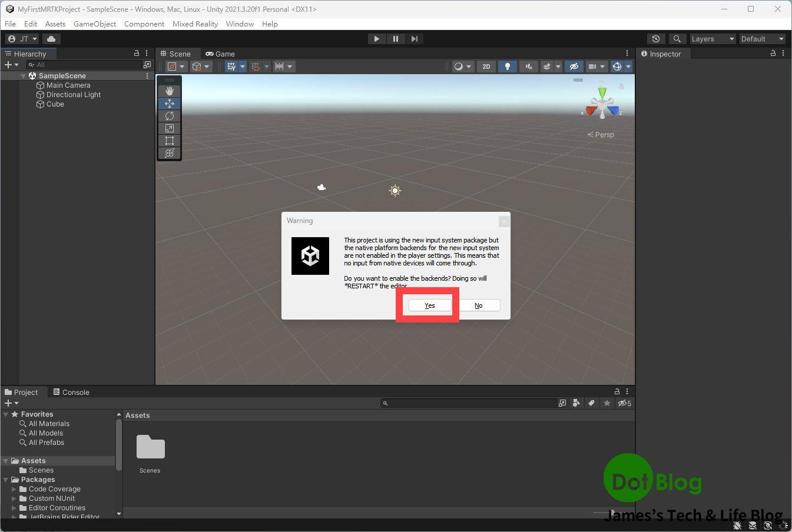Viewport: 792px width, 532px height.
Task: Select the Cube in the Hierarchy
Action: coord(55,104)
